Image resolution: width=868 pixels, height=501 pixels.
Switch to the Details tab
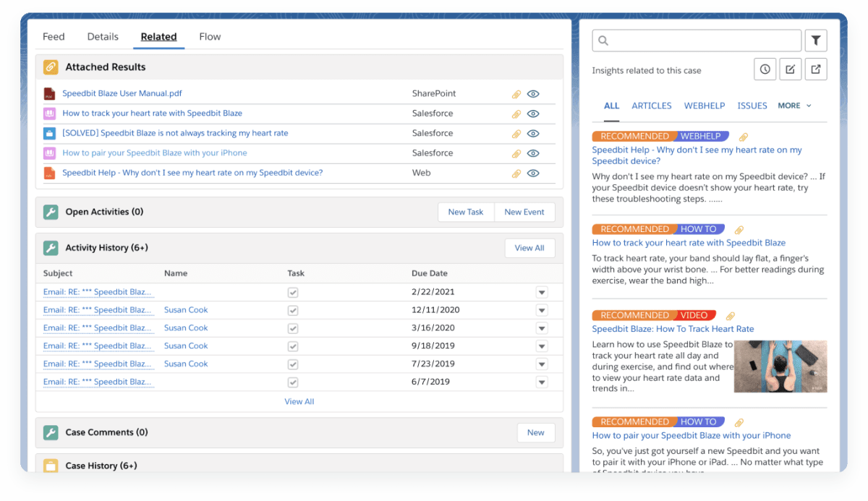[102, 36]
